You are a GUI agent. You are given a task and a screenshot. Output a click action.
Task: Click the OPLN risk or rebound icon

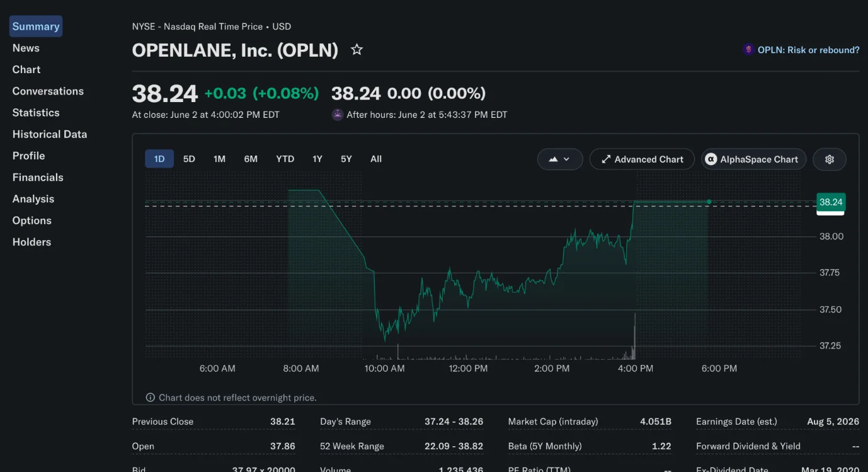click(x=748, y=50)
